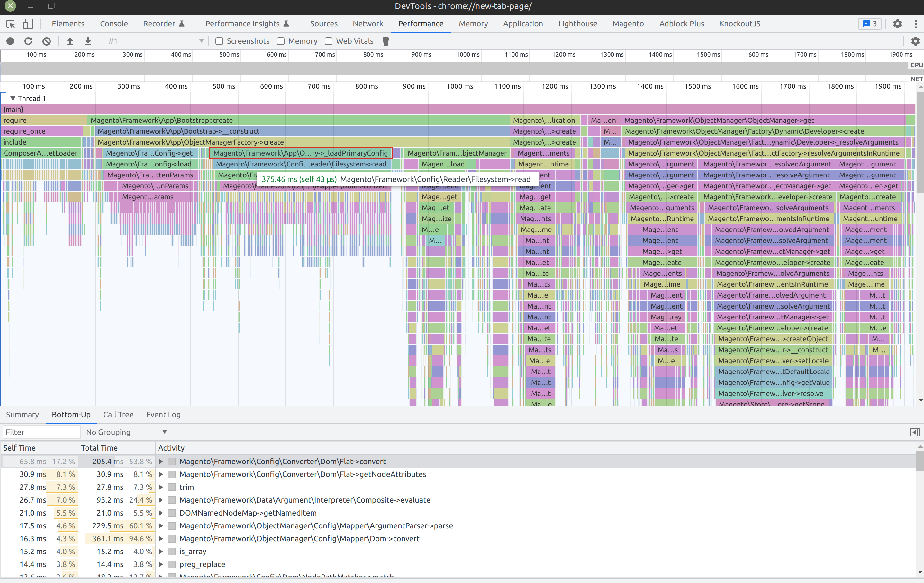Select the Call Tree view
The height and width of the screenshot is (583, 924).
118,414
